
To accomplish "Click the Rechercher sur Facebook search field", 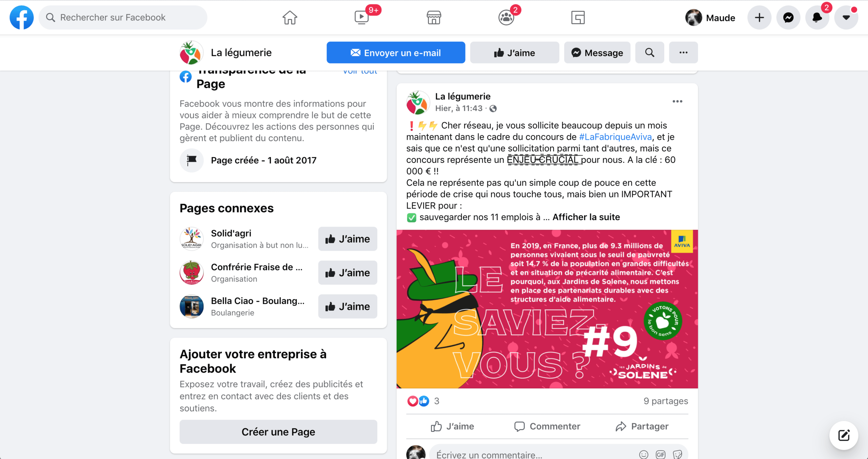I will 123,18.
